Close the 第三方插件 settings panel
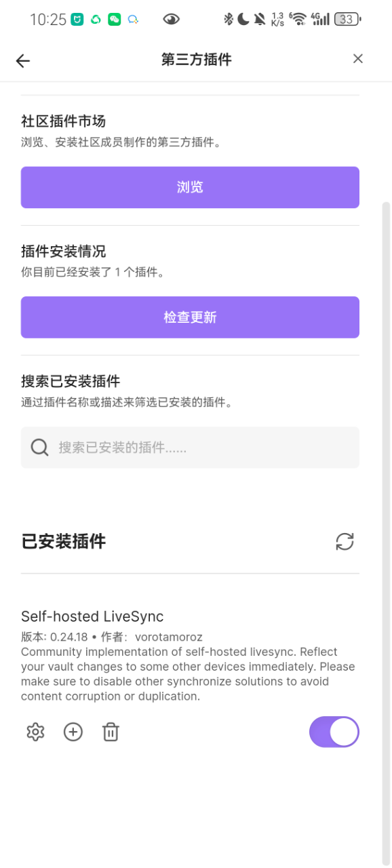Screen dimensions: 392x868 [x=358, y=59]
